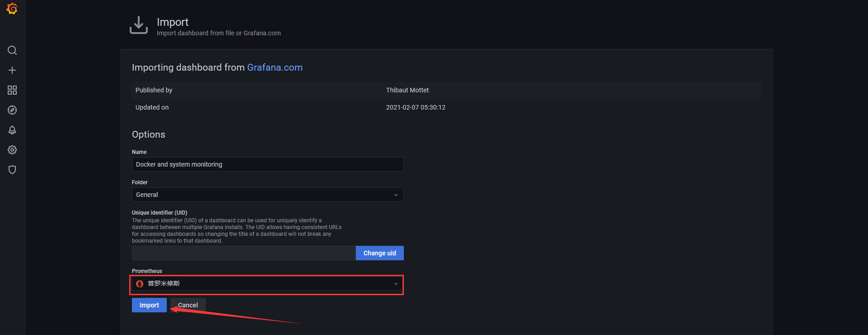This screenshot has height=335, width=868.
Task: Select the author name Thibaut Mottet
Action: (407, 90)
